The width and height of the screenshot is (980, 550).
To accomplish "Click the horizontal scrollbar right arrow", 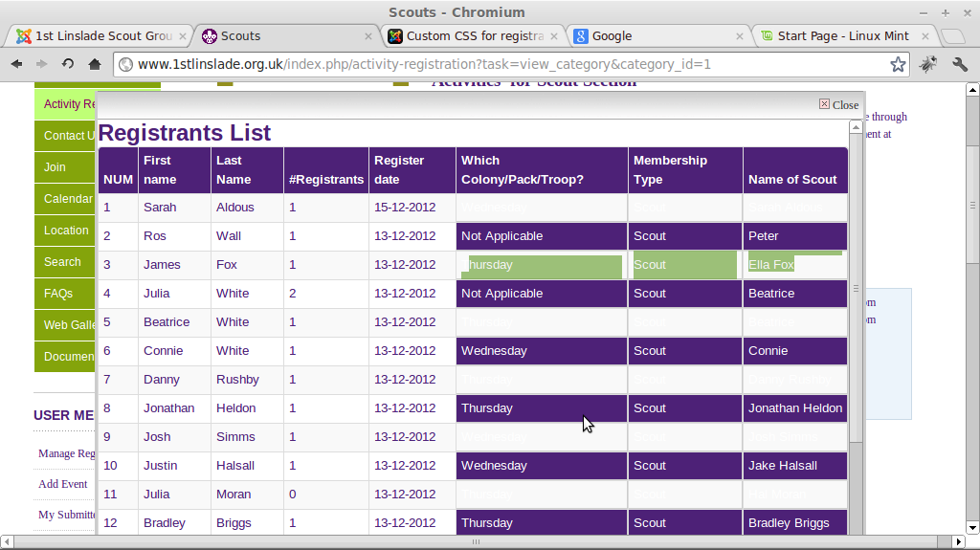I will [959, 541].
